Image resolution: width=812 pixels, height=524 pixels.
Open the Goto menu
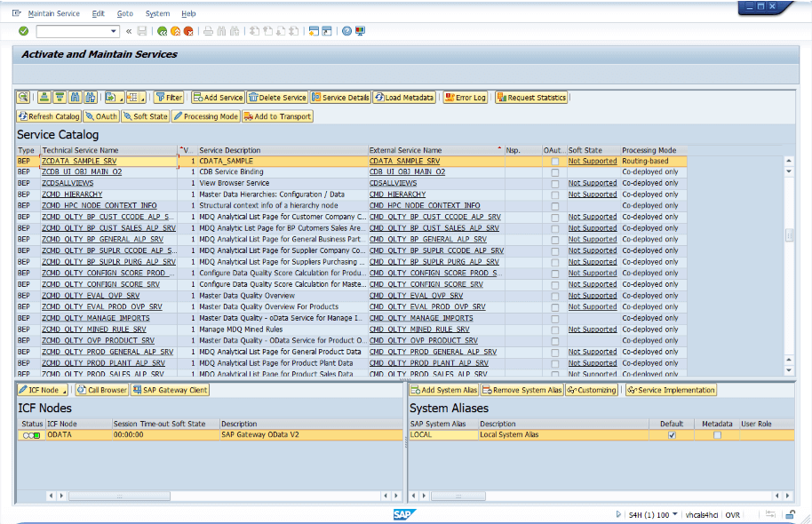pyautogui.click(x=124, y=13)
